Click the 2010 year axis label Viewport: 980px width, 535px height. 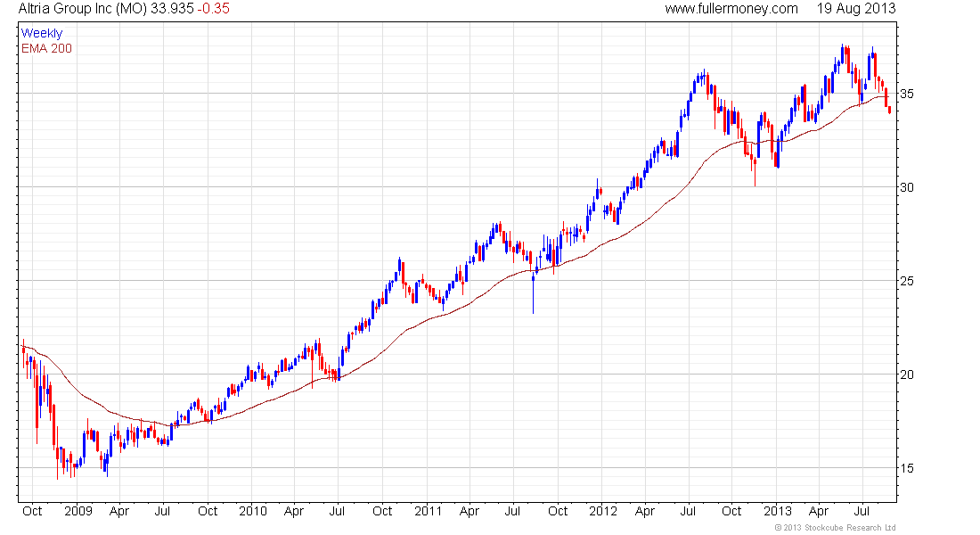coord(252,511)
